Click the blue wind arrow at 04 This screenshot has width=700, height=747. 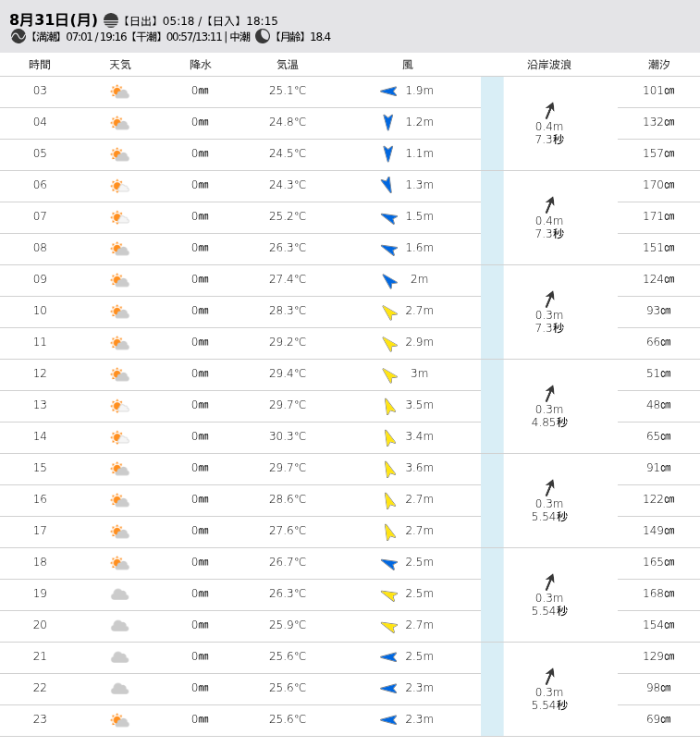point(388,122)
